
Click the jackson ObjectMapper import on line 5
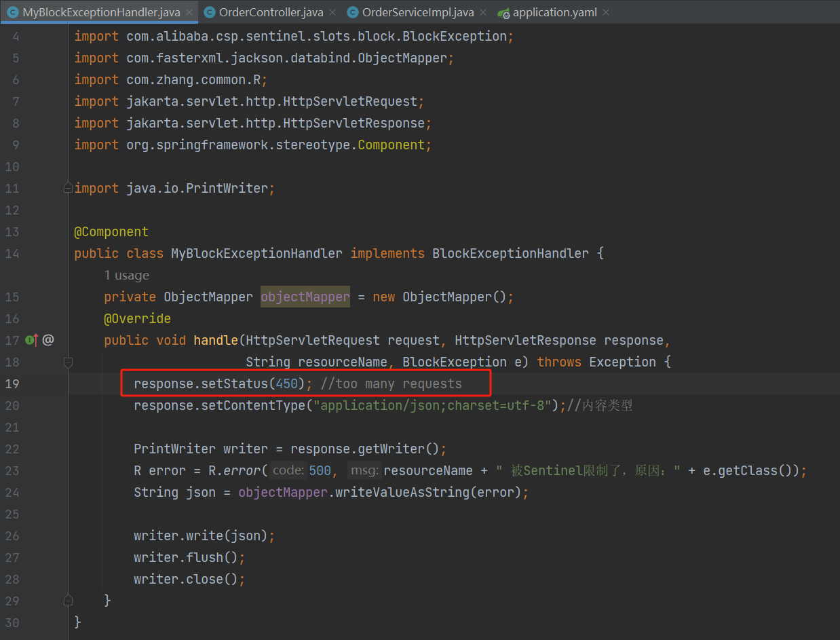click(x=264, y=58)
